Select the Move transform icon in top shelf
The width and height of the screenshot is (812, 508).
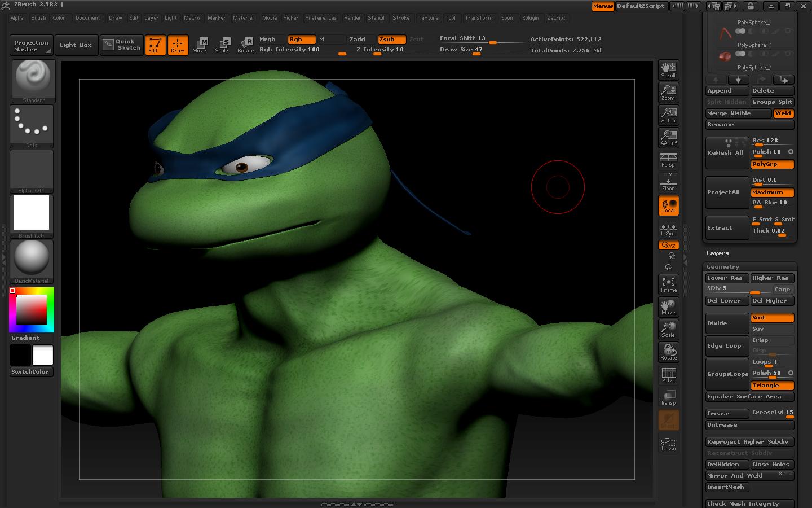click(x=200, y=45)
